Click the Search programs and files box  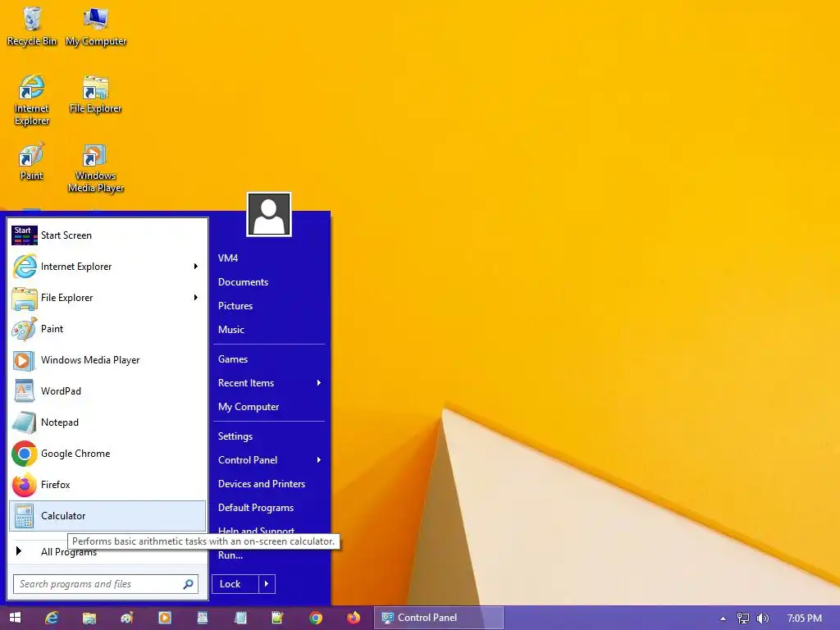[106, 584]
